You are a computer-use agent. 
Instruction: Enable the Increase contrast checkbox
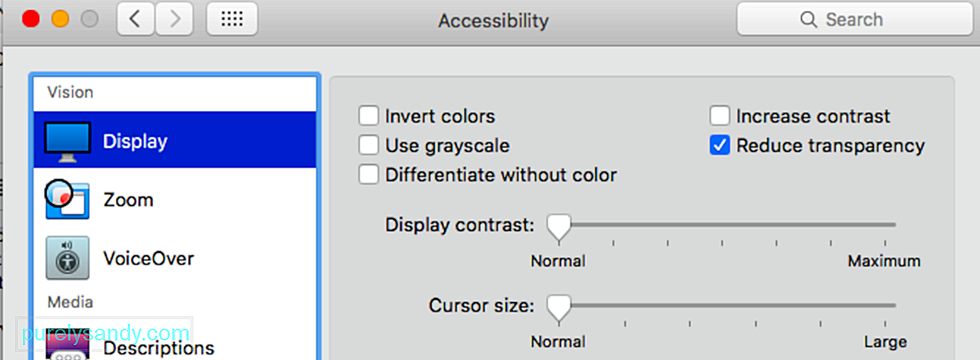coord(720,116)
